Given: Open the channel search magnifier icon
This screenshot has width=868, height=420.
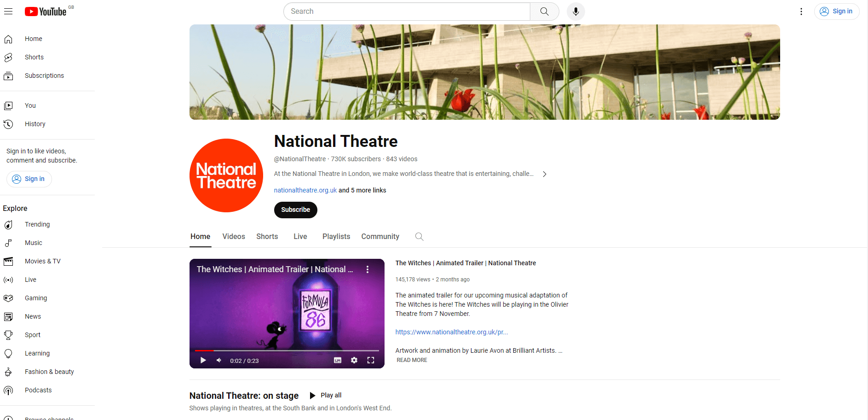Looking at the screenshot, I should point(419,236).
